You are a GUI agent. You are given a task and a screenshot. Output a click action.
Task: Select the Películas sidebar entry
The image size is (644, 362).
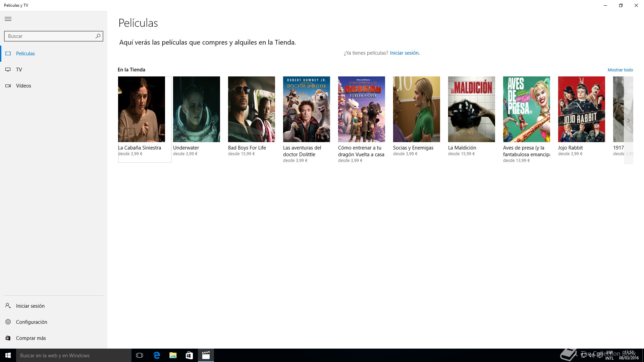pos(54,54)
